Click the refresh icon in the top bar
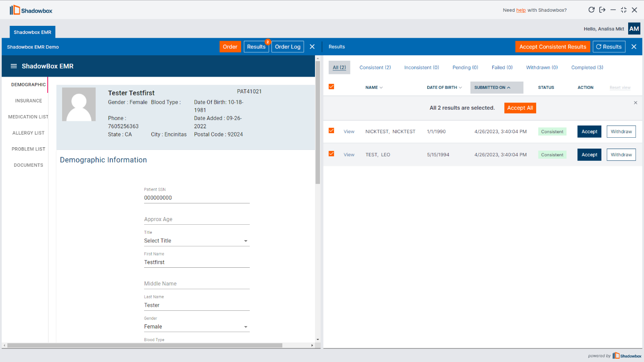The width and height of the screenshot is (644, 362). coord(591,10)
